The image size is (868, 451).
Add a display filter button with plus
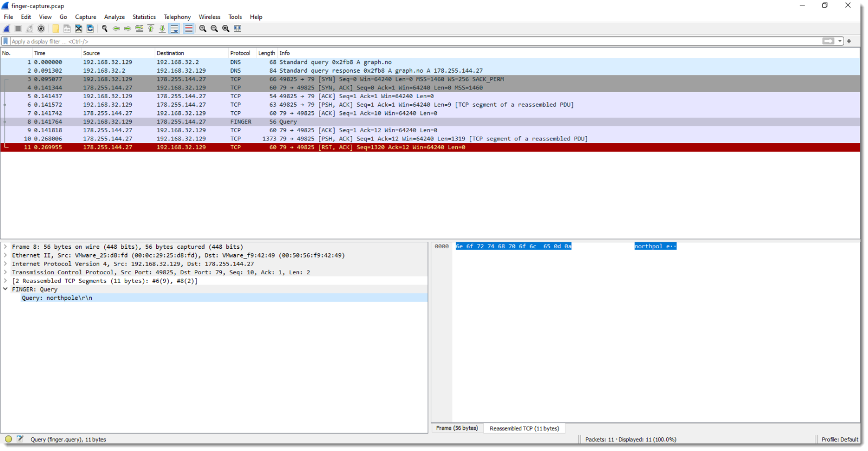point(849,41)
